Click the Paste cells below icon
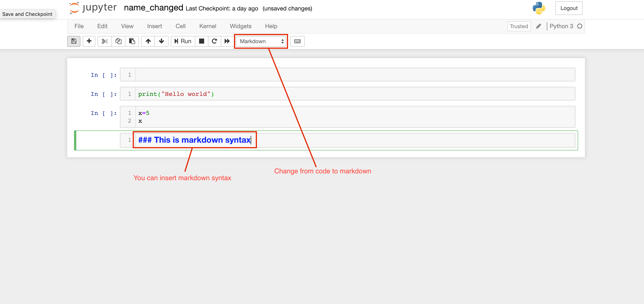644x304 pixels. [131, 41]
